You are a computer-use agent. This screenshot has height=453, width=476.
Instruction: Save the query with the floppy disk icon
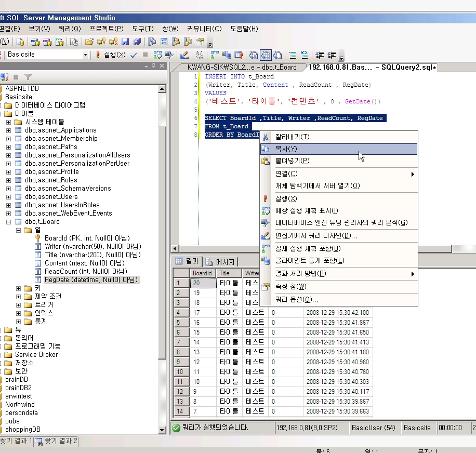click(x=125, y=42)
